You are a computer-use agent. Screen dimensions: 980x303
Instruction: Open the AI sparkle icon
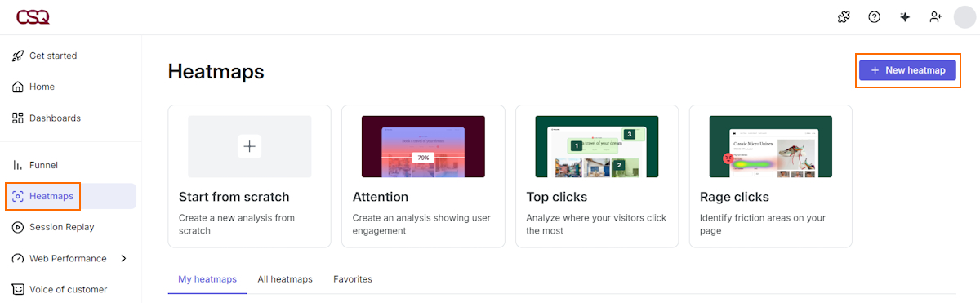pos(905,16)
